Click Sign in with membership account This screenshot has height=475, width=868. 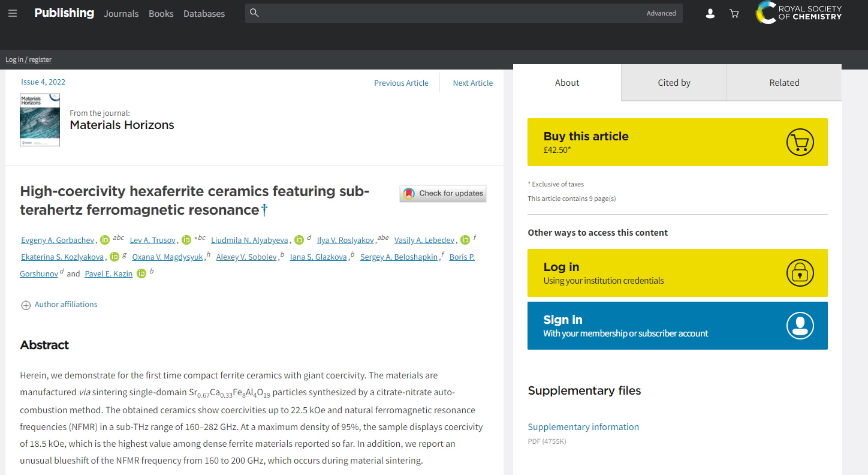coord(677,326)
